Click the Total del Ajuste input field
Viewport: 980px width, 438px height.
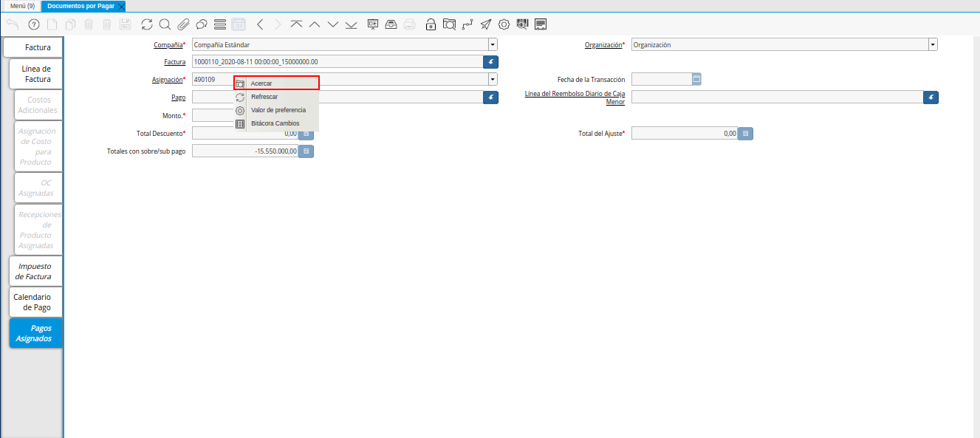[684, 134]
